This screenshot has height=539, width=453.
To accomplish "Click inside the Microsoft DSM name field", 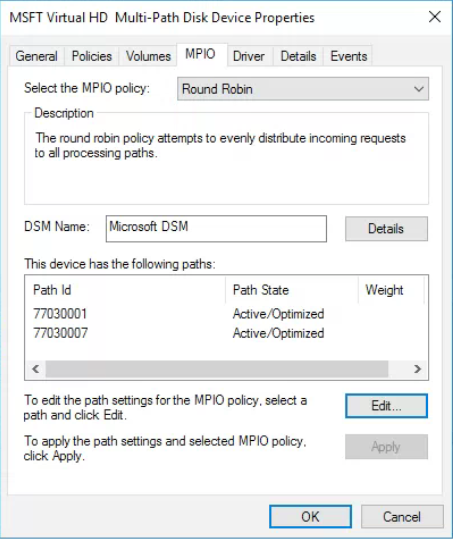I will tap(216, 229).
